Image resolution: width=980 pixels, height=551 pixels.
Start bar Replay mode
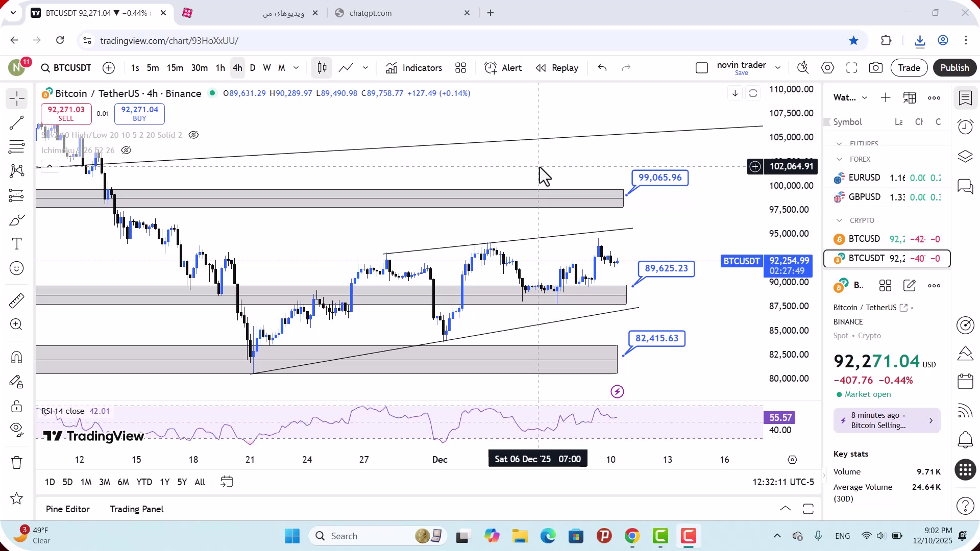[557, 68]
